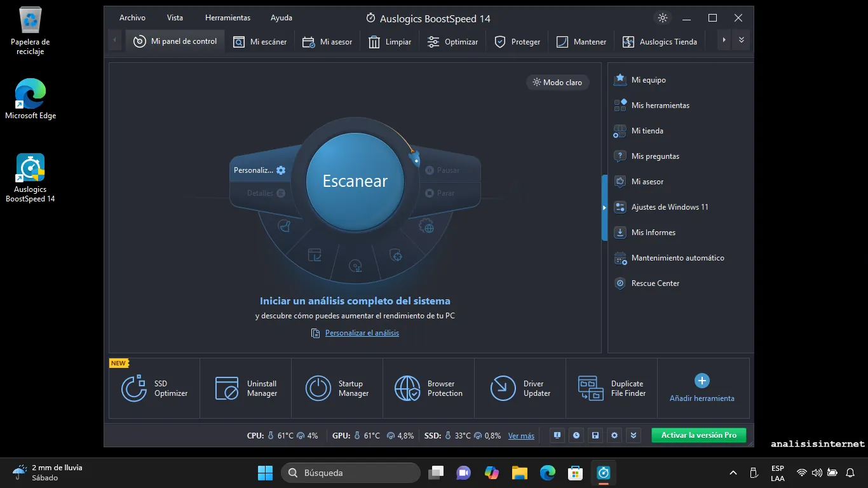
Task: Click the Personalizar el análisis link
Action: pos(362,333)
